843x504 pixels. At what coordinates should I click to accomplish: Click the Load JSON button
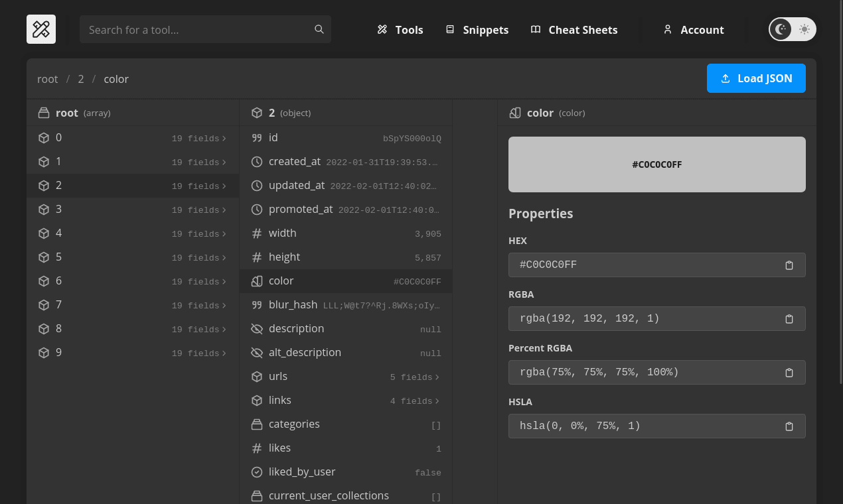pyautogui.click(x=756, y=78)
